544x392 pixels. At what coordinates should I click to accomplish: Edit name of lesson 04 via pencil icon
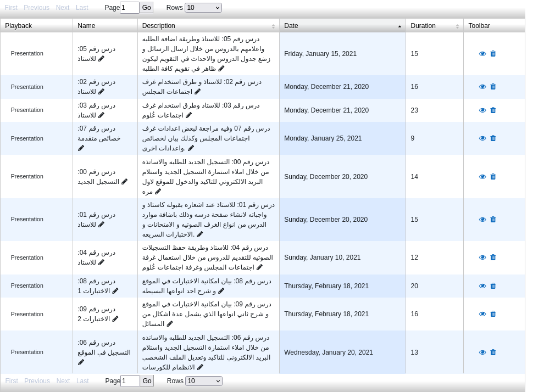[x=101, y=262]
